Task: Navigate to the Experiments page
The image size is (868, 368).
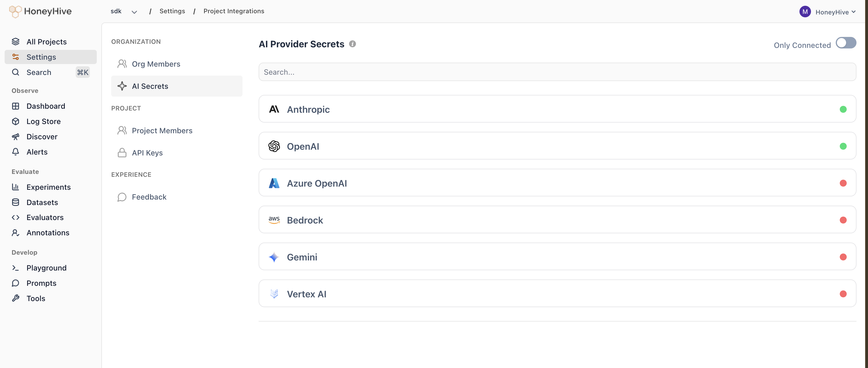Action: [48, 187]
